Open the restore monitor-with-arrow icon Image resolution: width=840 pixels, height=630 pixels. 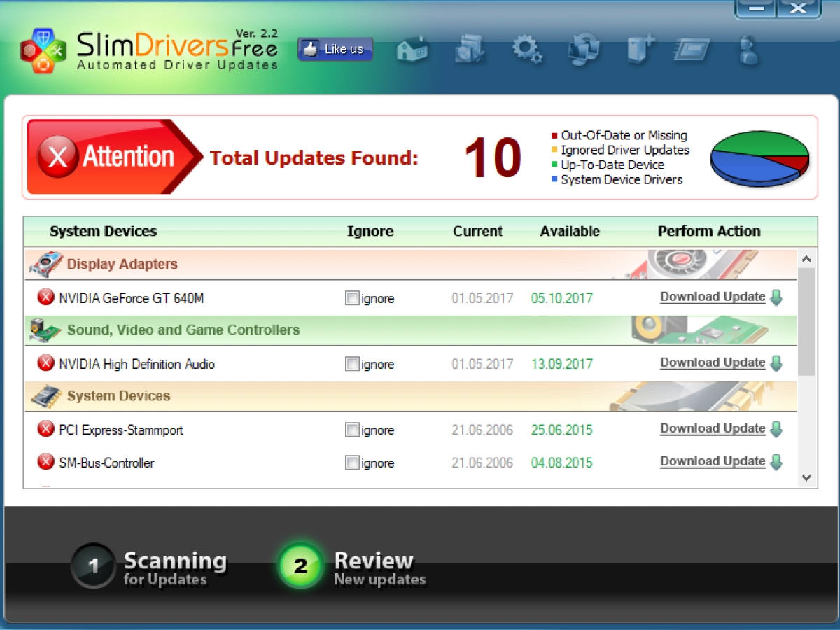tap(583, 50)
